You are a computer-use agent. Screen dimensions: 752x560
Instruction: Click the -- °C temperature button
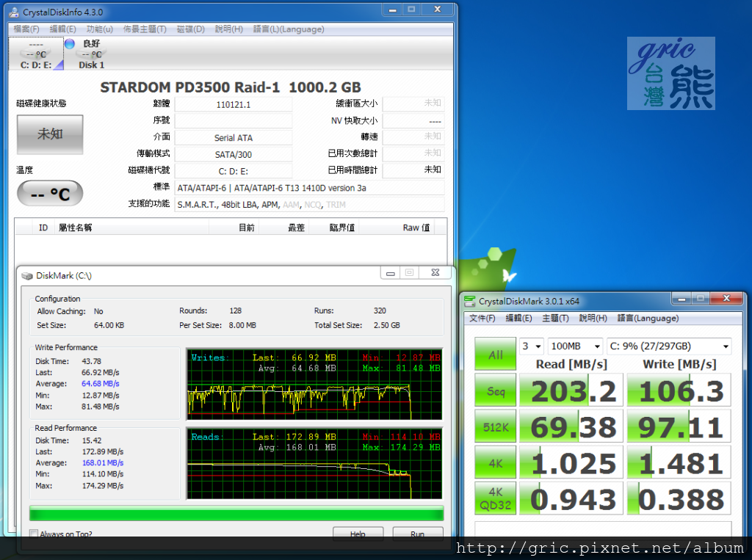pos(50,194)
